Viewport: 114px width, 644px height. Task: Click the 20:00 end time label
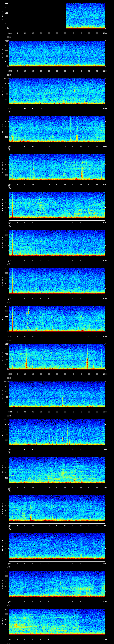coord(105,412)
